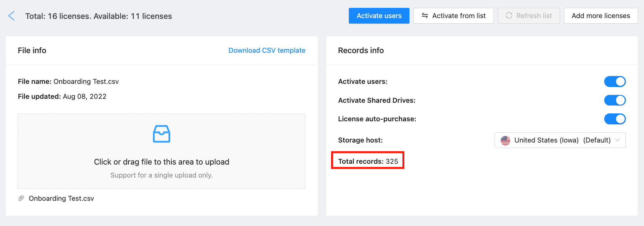Disable the Activate users toggle
Image resolution: width=644 pixels, height=226 pixels.
614,82
